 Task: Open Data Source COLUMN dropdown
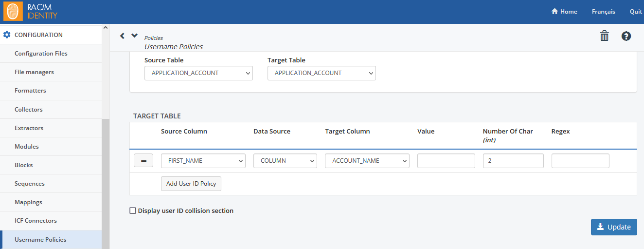[285, 161]
